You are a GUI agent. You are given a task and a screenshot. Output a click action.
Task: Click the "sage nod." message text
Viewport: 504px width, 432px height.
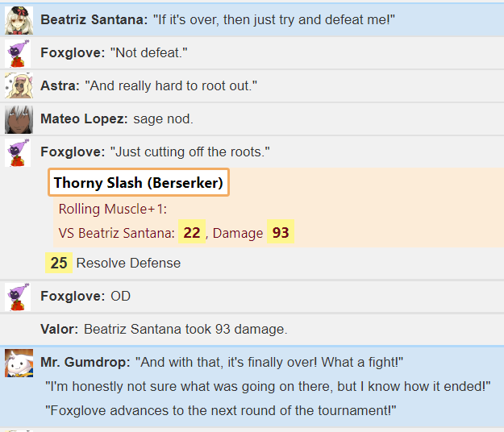163,118
